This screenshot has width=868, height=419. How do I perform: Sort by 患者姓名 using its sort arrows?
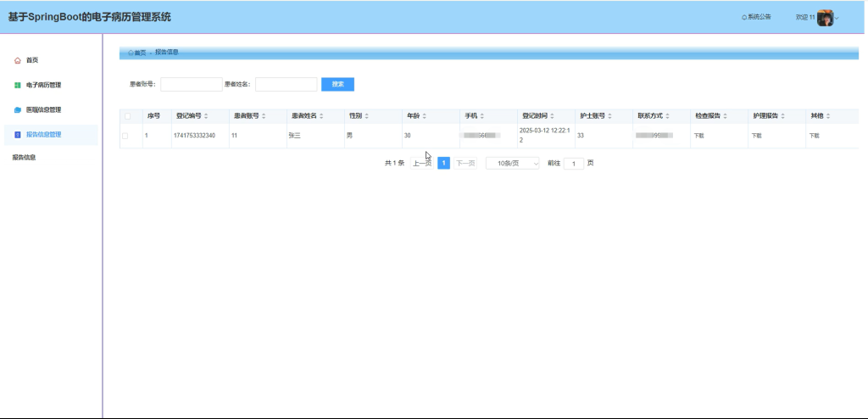321,116
